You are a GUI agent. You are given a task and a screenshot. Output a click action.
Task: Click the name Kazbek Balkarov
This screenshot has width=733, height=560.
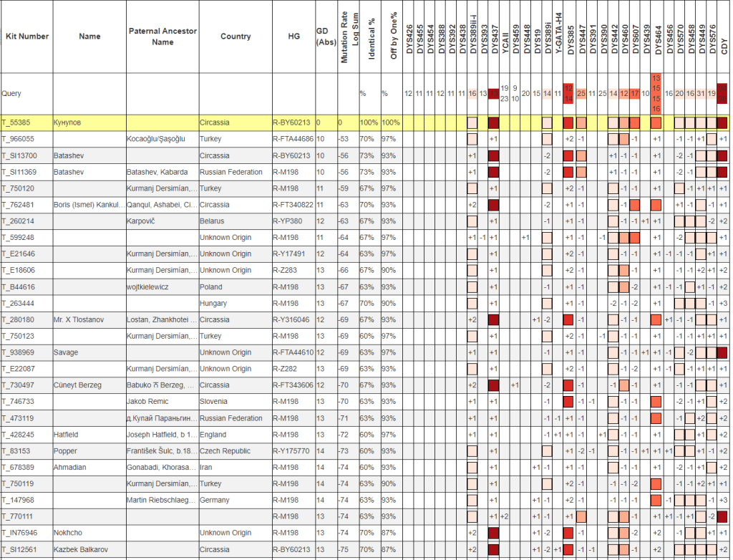(80, 549)
